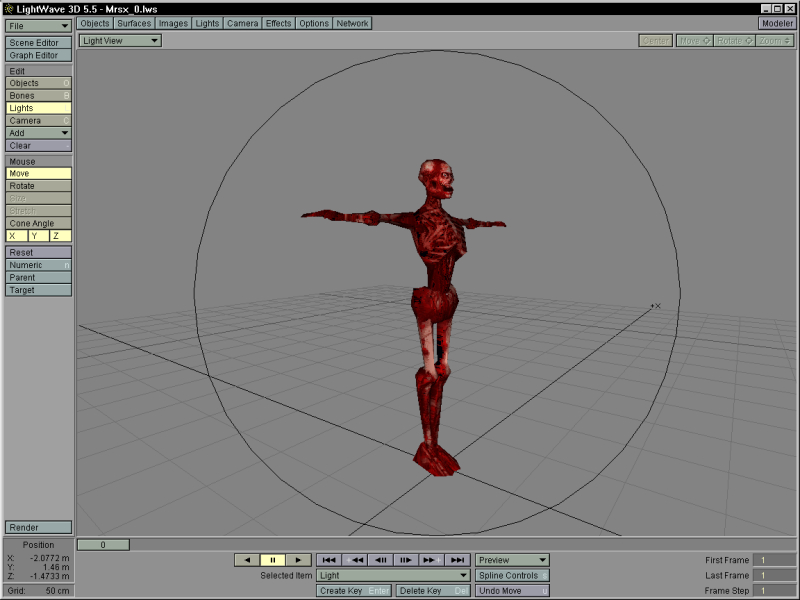Click the Create Key button

tap(354, 591)
